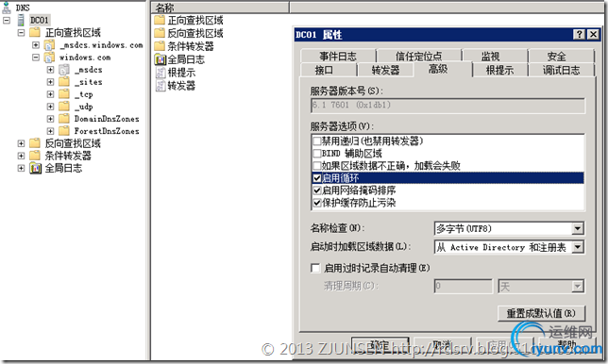Viewport: 608px width, 364px height.
Task: Expand the 条件转发器 tree node
Action: 21,156
